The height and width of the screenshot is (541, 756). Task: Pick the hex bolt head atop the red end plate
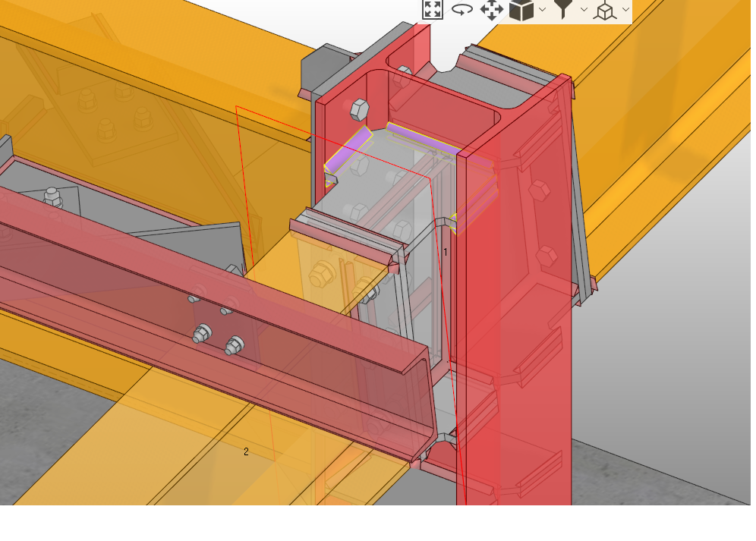pyautogui.click(x=359, y=110)
